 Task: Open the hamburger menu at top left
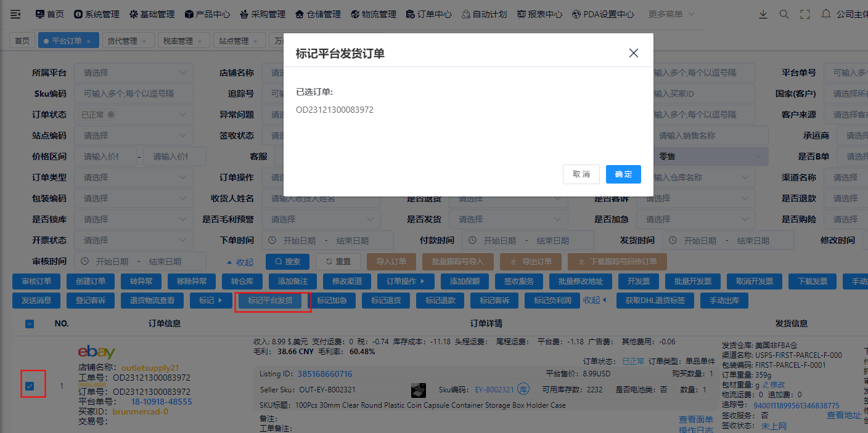(x=15, y=14)
